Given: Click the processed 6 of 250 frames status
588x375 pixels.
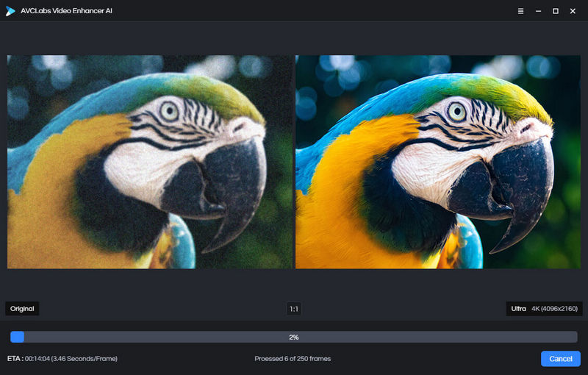Looking at the screenshot, I should tap(293, 359).
